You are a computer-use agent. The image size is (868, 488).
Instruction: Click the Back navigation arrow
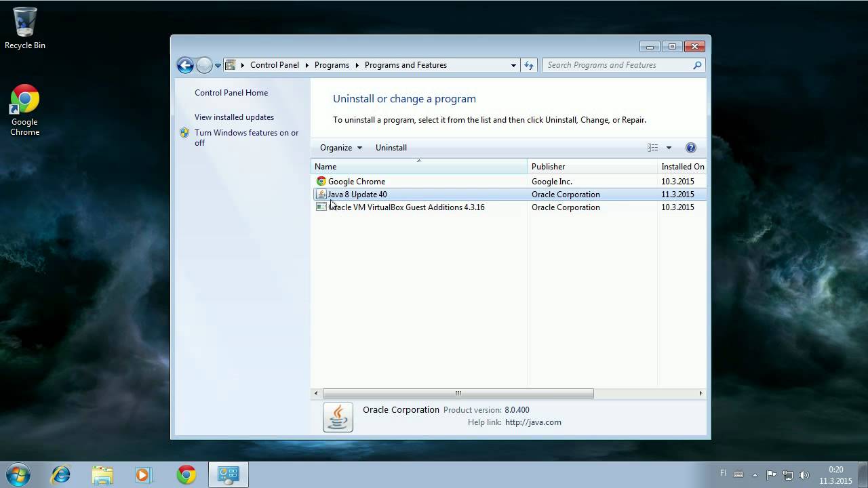(185, 65)
